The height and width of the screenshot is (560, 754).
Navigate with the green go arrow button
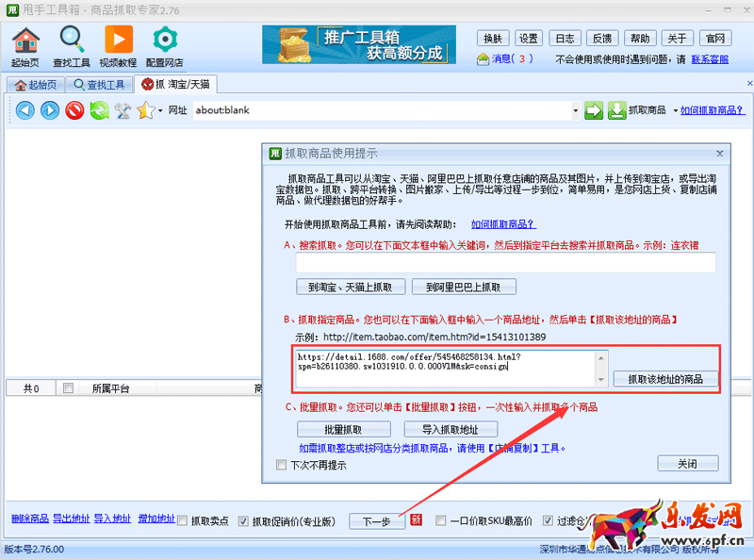[x=594, y=110]
